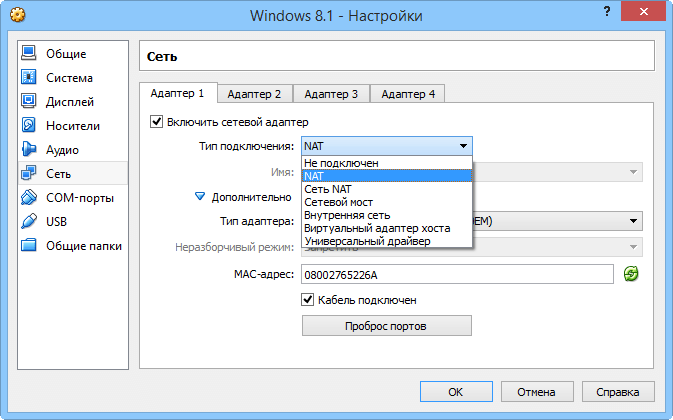Choose Не подключен from the list

[x=387, y=163]
